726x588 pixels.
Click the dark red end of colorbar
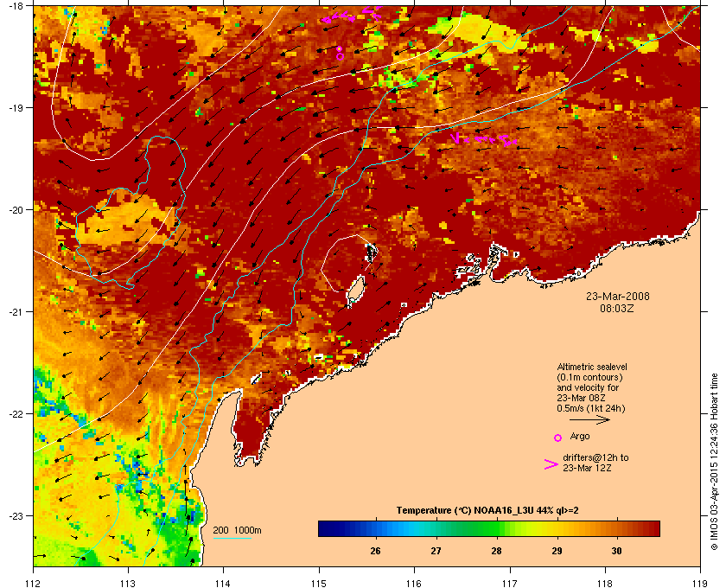tap(651, 528)
